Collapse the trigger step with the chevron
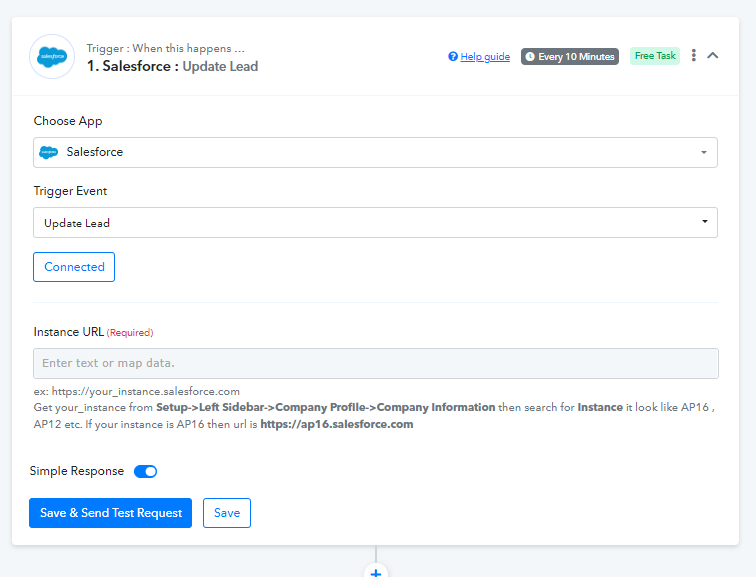This screenshot has width=756, height=577. pos(713,55)
